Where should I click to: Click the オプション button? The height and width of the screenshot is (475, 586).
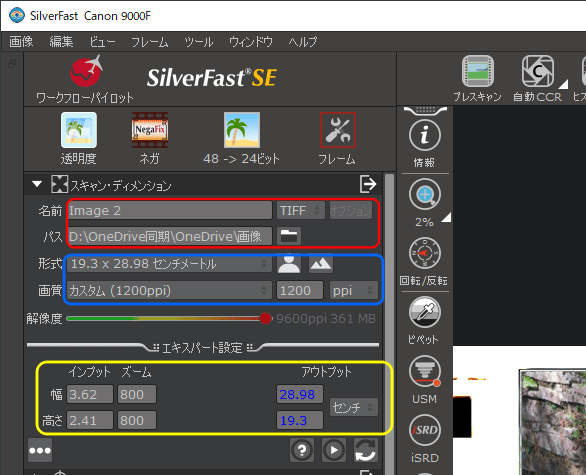point(351,210)
